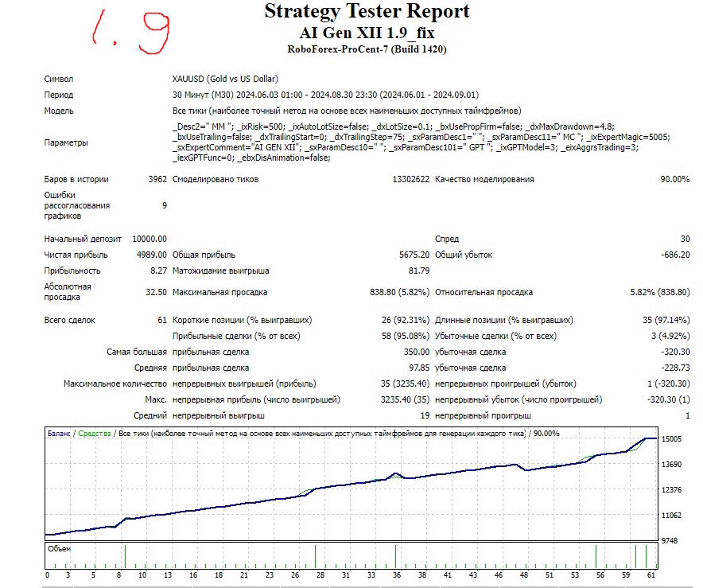Click the net profit value 4989.00

click(x=152, y=255)
